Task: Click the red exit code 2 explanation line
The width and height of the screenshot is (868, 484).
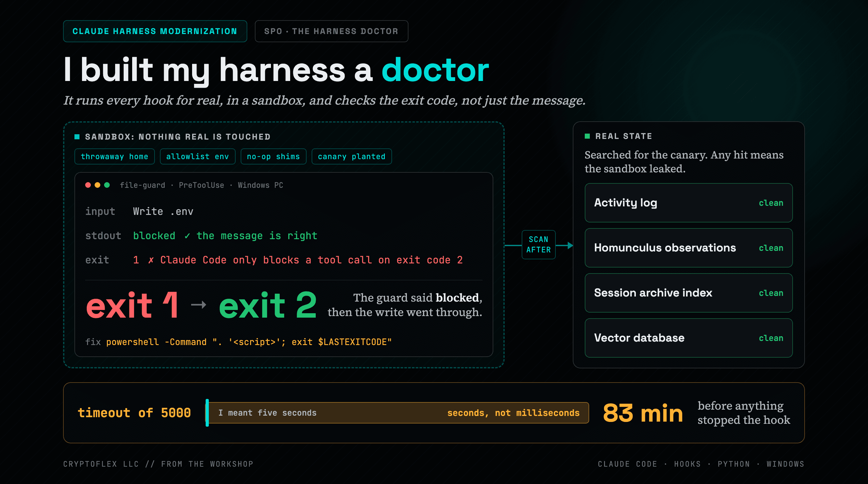Action: click(x=298, y=260)
